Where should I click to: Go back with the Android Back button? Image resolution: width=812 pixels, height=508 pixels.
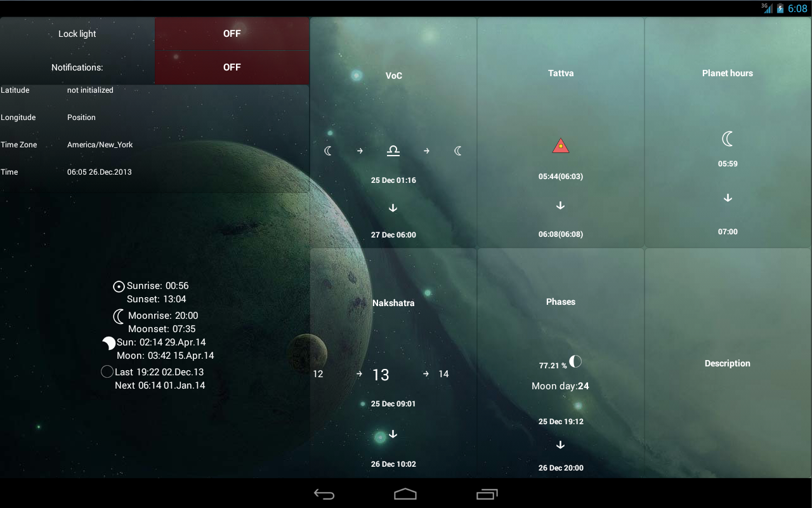click(x=324, y=494)
